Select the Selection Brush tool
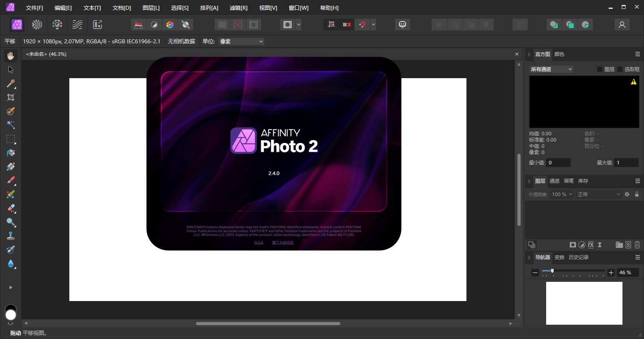 (11, 111)
